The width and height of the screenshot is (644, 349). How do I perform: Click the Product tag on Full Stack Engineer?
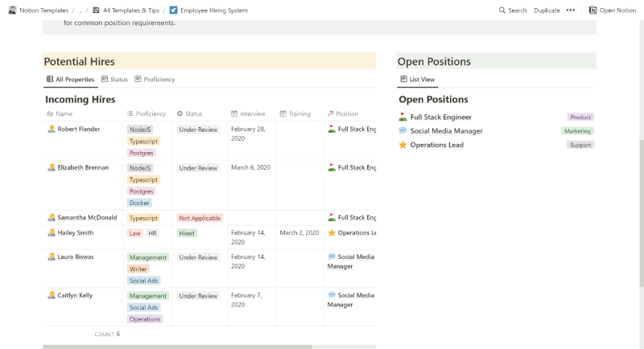pos(580,117)
